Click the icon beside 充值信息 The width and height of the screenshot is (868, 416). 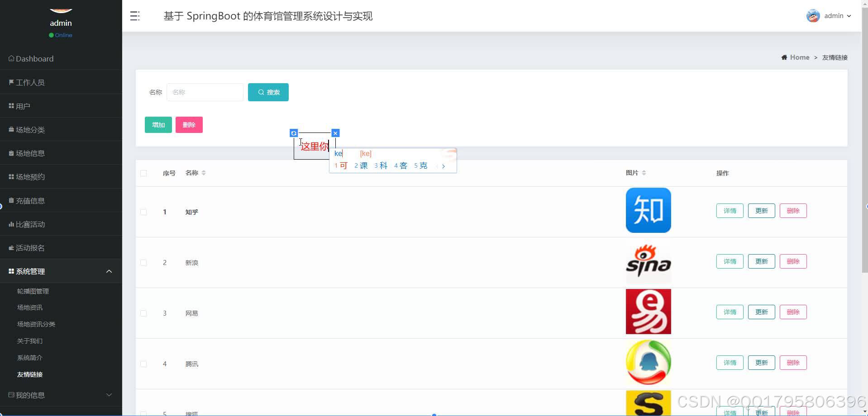coord(11,200)
